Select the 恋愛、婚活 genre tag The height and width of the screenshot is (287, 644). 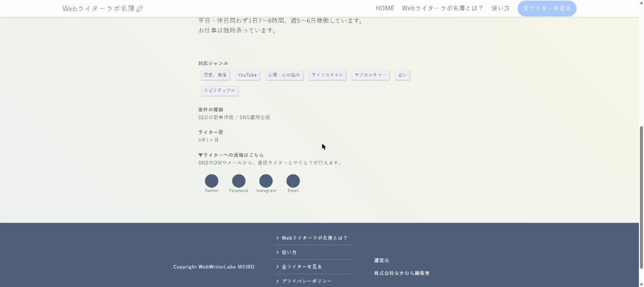[215, 75]
